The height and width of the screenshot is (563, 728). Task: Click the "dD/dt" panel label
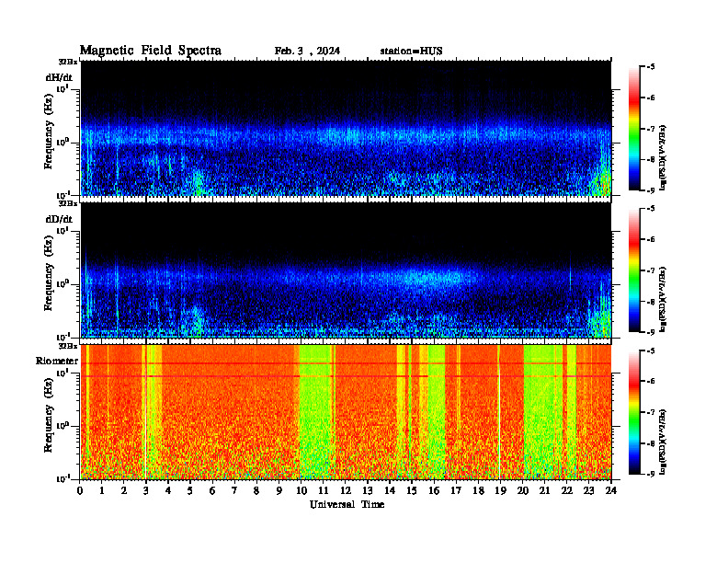click(59, 219)
